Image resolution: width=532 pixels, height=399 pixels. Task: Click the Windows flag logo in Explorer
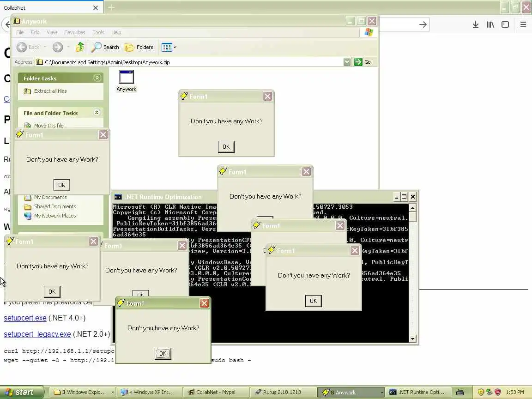pyautogui.click(x=369, y=32)
